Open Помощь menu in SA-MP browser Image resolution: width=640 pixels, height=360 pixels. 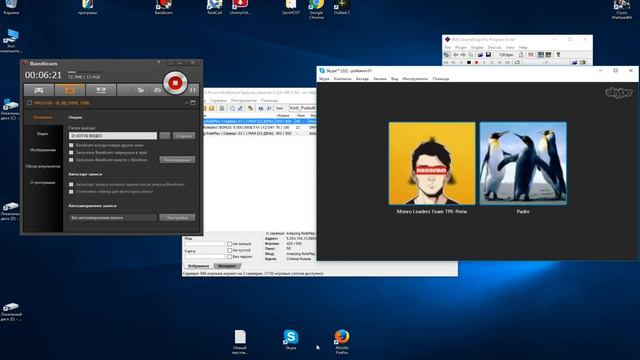point(269,100)
